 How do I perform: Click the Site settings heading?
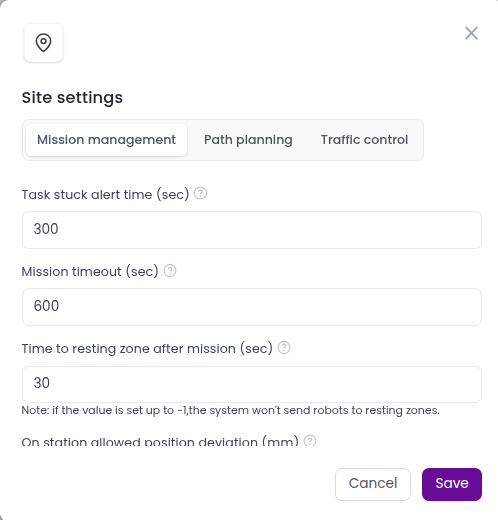pyautogui.click(x=72, y=98)
